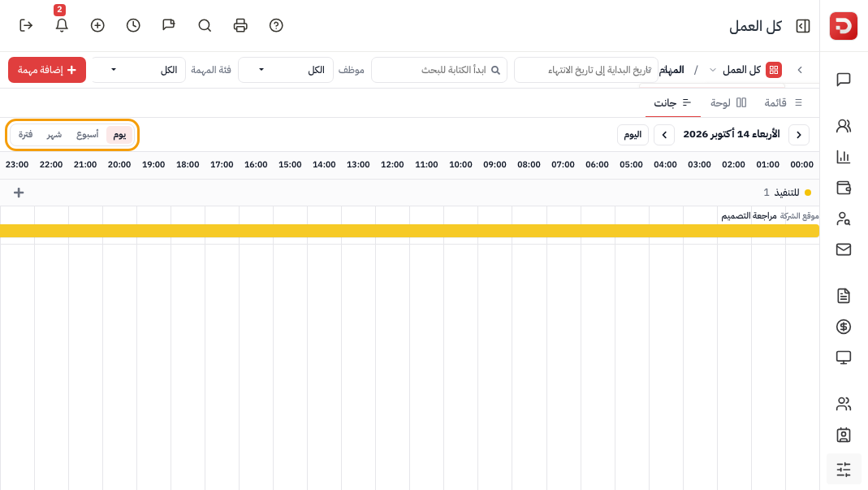The height and width of the screenshot is (490, 868).
Task: Click إضافة مهمة add task button
Action: [47, 70]
